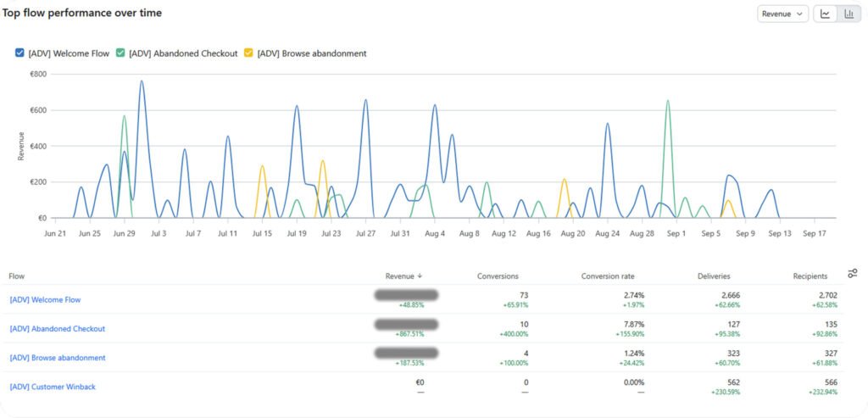The height and width of the screenshot is (418, 868).
Task: Open the [ADV] Browse abandonment link
Action: coord(58,358)
